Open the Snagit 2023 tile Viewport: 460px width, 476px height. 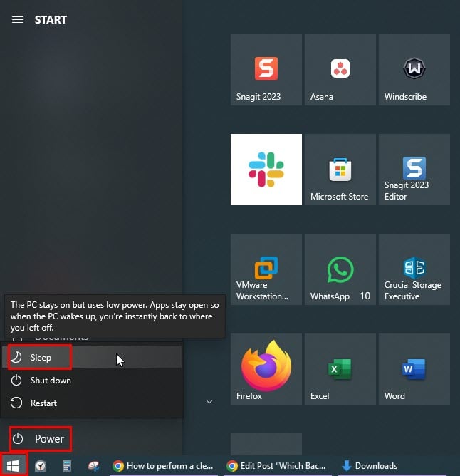pos(266,70)
